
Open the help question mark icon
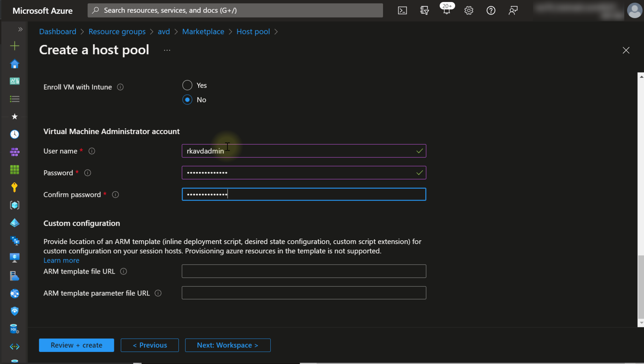(x=491, y=10)
